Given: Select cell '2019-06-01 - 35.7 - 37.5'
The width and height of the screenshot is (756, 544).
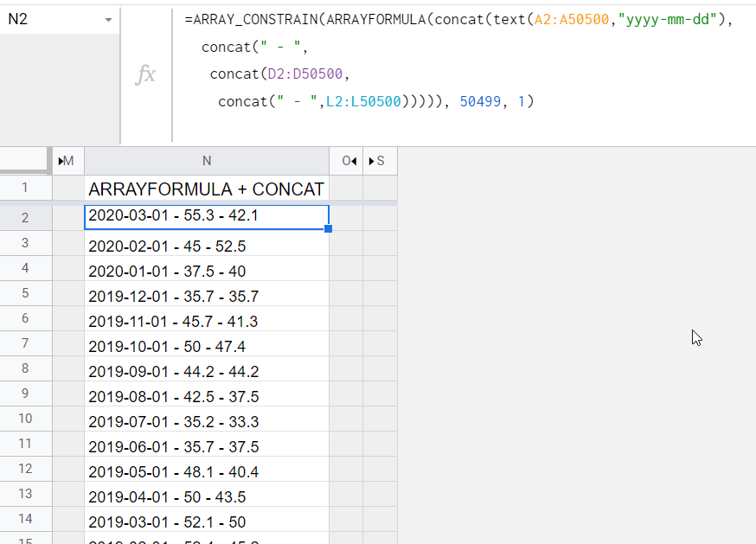Looking at the screenshot, I should pos(207,445).
